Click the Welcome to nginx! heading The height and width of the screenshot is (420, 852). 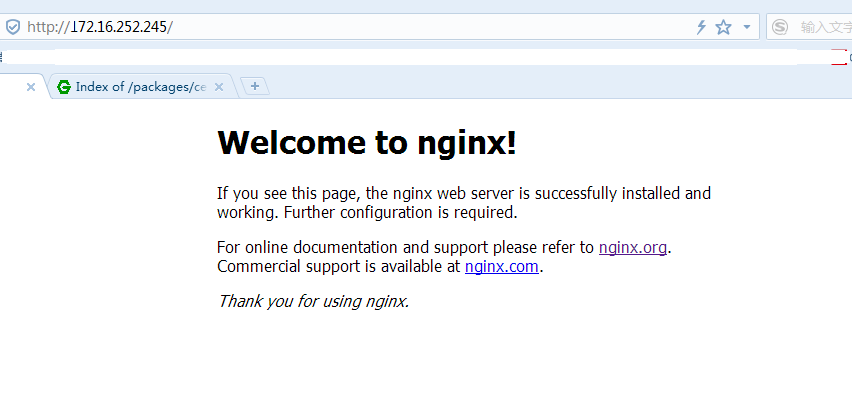pos(367,142)
